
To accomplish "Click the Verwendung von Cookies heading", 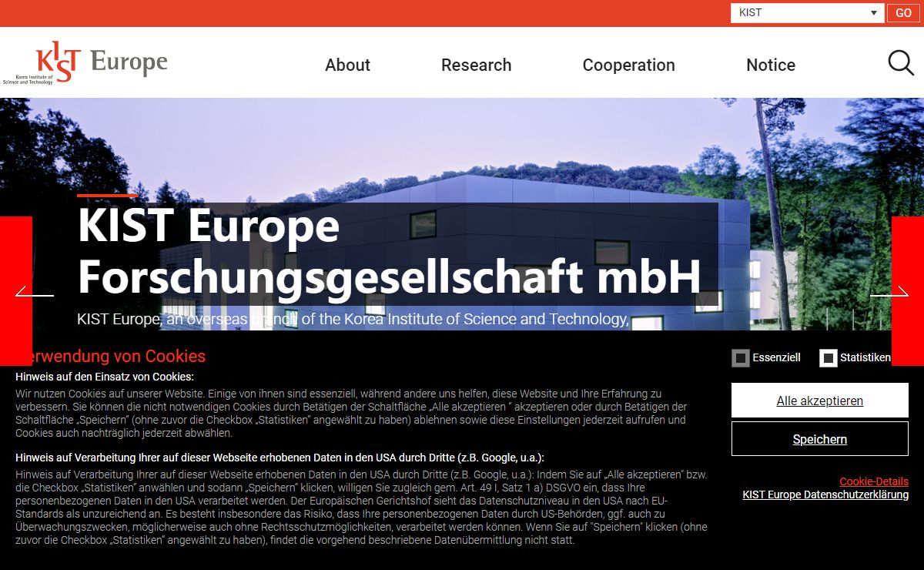I will click(x=110, y=357).
